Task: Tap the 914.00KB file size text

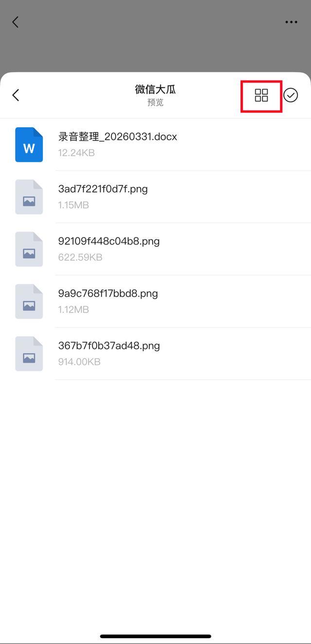Action: point(79,362)
